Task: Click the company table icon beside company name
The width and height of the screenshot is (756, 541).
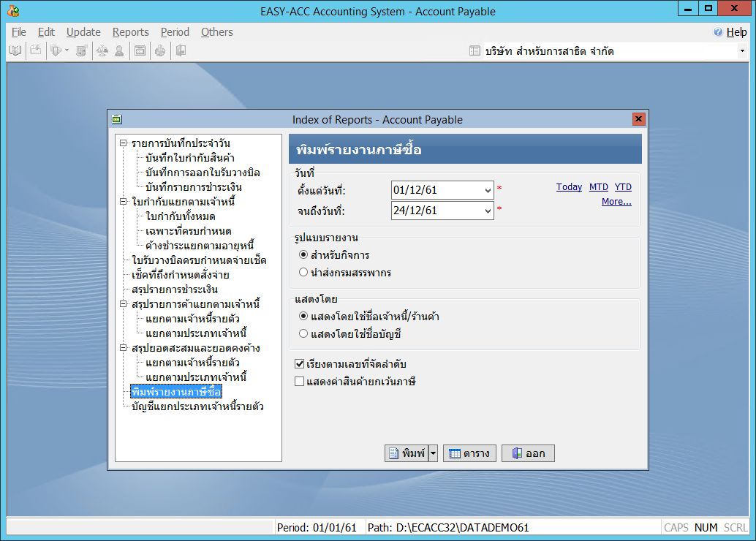Action: [475, 51]
